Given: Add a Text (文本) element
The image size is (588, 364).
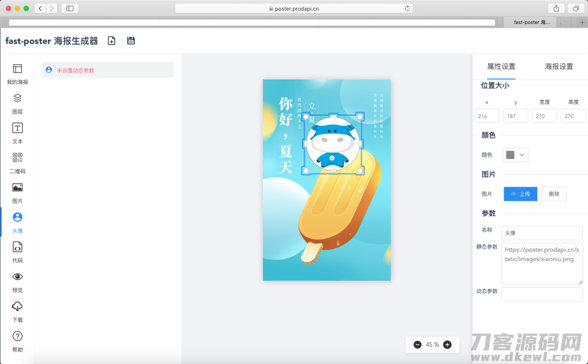Looking at the screenshot, I should pyautogui.click(x=17, y=133).
